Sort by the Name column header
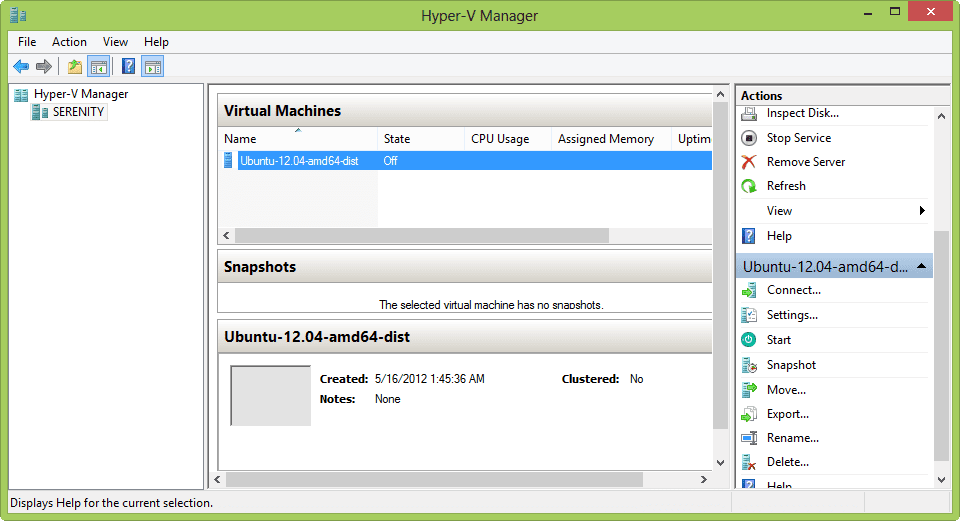960x521 pixels. coord(298,139)
